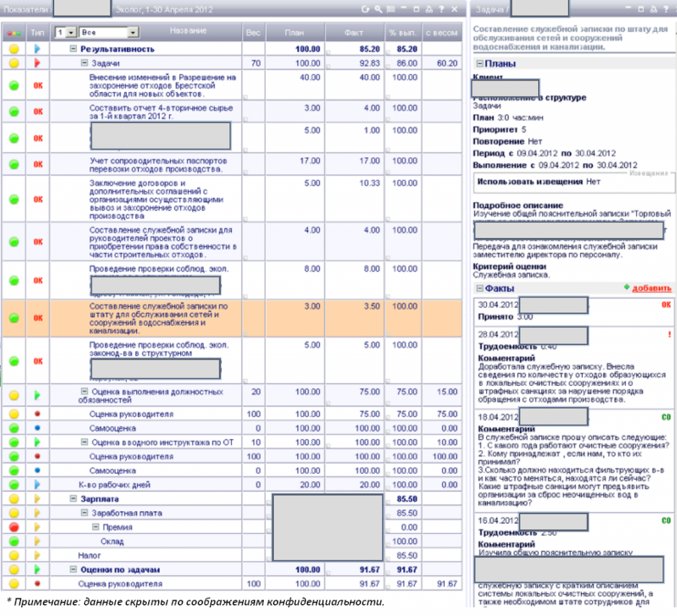Click yellow arrow type icon in Зарплата row
This screenshot has width=677, height=616.
coord(38,499)
